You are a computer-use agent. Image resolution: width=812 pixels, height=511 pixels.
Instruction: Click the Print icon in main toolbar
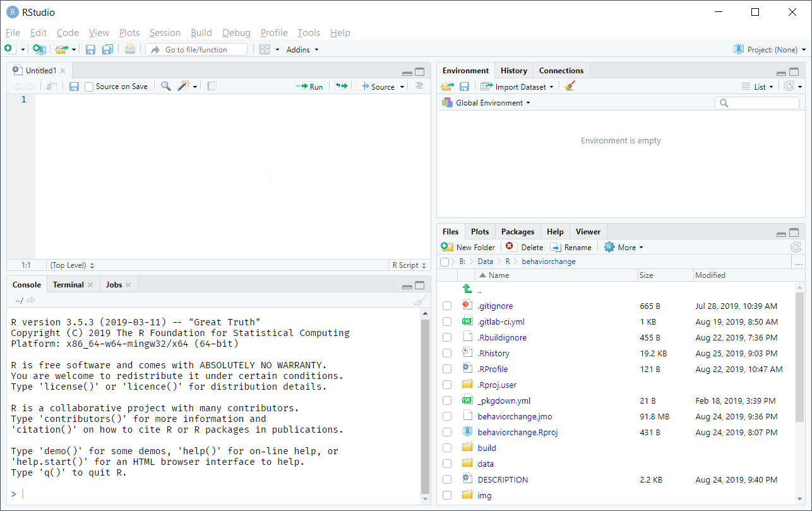click(130, 49)
